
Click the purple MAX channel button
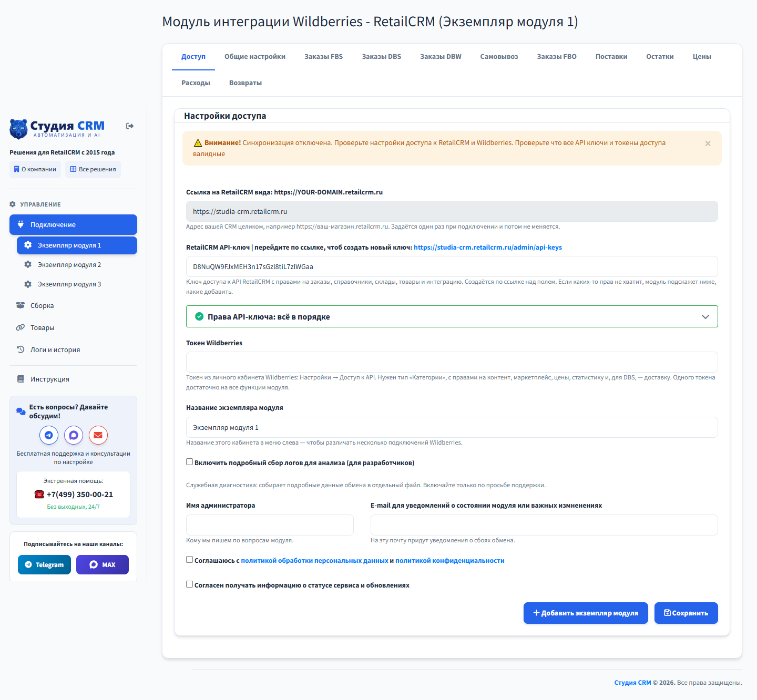point(103,565)
